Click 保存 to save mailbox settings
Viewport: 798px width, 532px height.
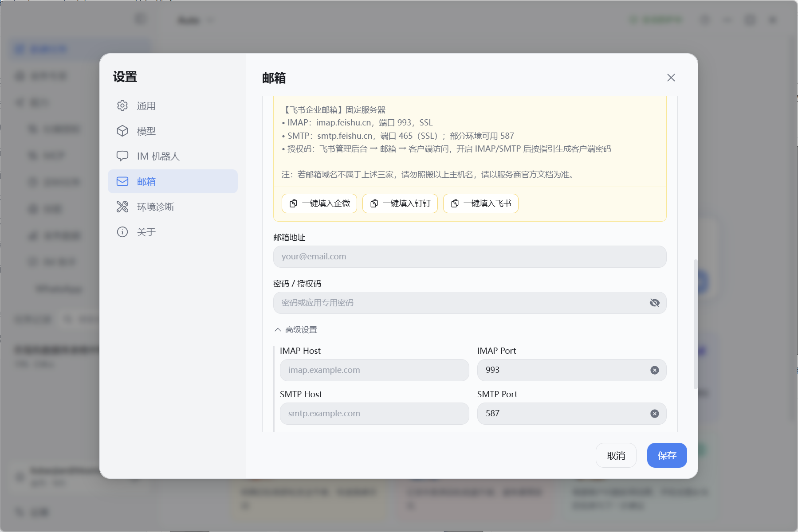[667, 455]
